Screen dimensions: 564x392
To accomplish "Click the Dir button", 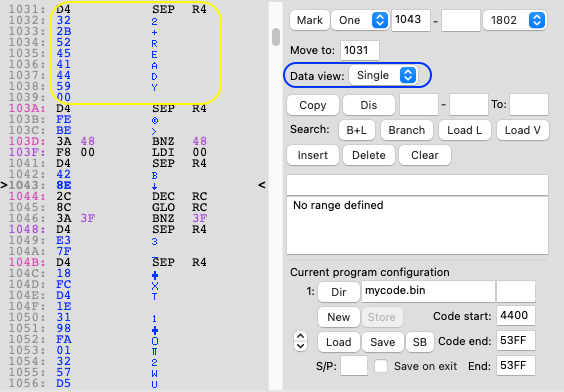I will coord(338,292).
